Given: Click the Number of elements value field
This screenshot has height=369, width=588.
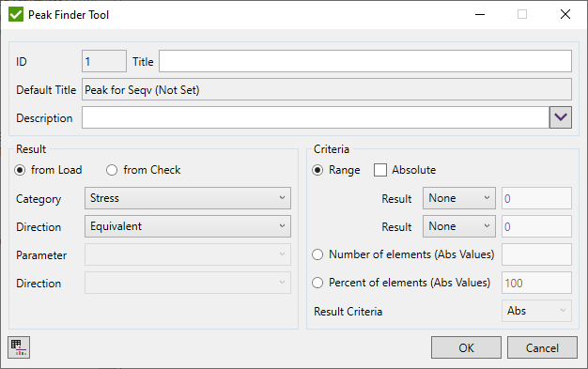Looking at the screenshot, I should click(536, 254).
